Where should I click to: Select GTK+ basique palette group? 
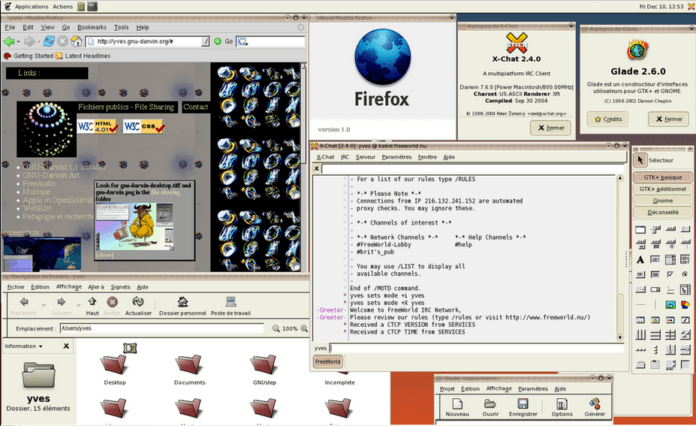663,177
